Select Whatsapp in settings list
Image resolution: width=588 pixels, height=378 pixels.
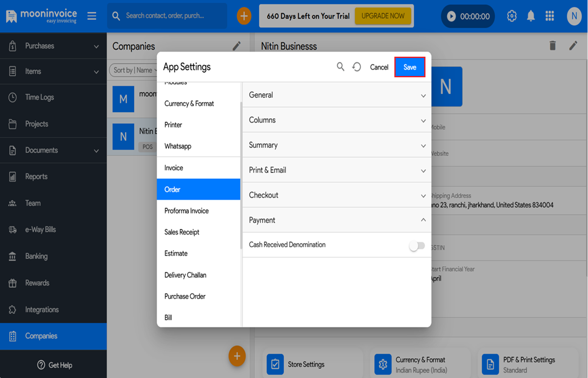(x=198, y=146)
